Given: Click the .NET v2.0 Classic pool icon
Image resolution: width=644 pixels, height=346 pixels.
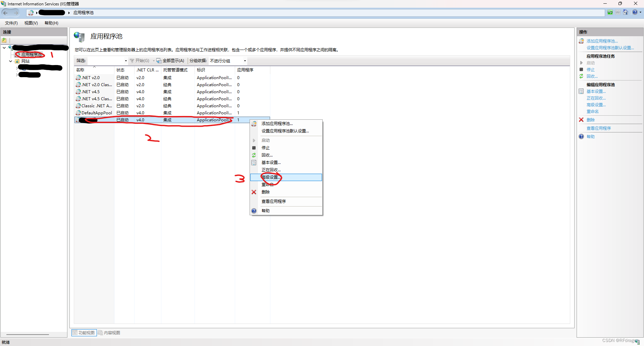Looking at the screenshot, I should click(78, 85).
